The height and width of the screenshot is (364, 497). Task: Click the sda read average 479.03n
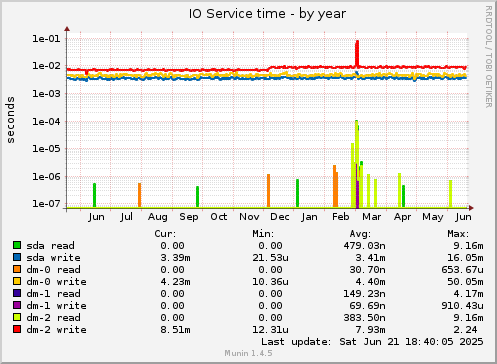pyautogui.click(x=364, y=246)
